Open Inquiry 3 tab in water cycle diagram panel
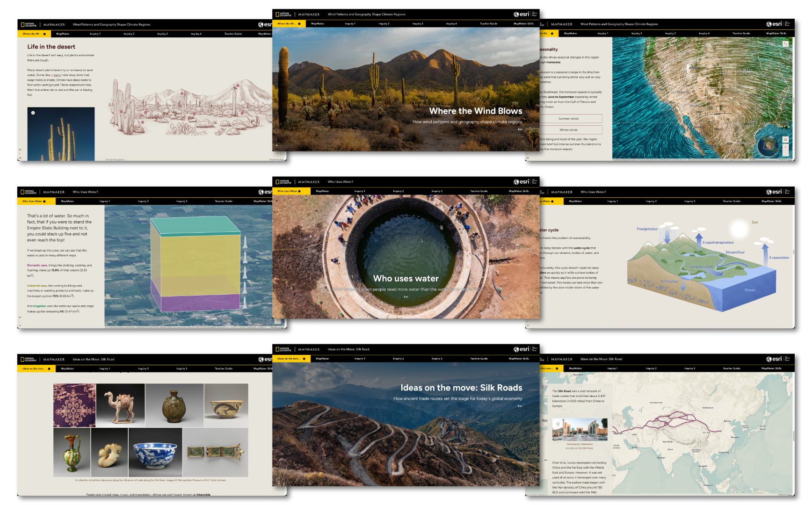This screenshot has height=505, width=812. (x=689, y=201)
